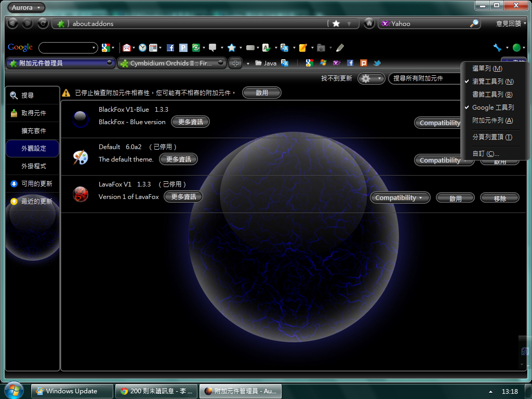Open the gear tools dropdown for add-ons
This screenshot has width=532, height=399.
click(x=371, y=78)
